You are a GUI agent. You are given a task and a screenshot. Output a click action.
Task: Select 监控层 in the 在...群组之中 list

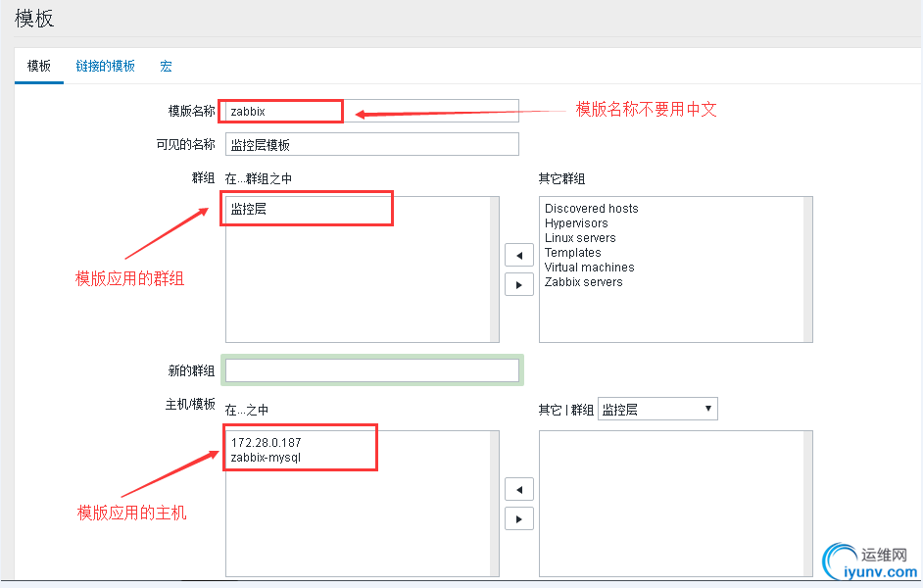[249, 209]
